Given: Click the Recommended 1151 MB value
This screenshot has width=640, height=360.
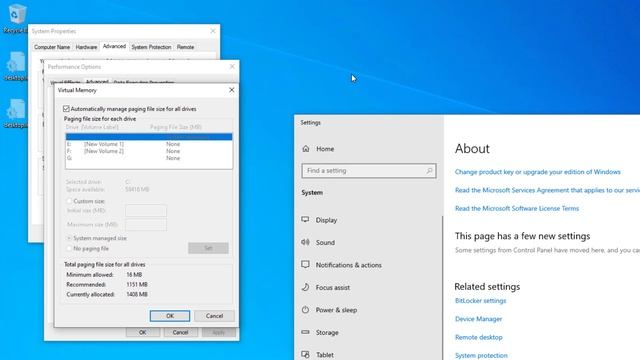Looking at the screenshot, I should point(137,284).
